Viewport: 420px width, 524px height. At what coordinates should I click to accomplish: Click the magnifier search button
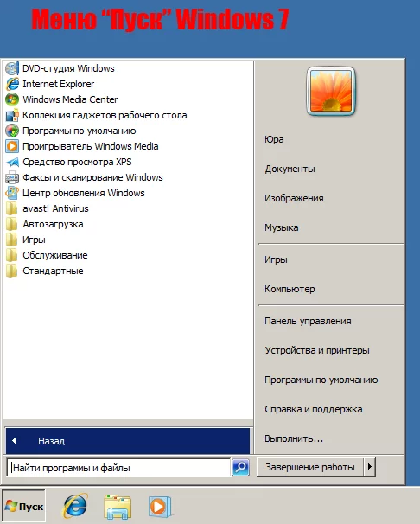click(241, 468)
